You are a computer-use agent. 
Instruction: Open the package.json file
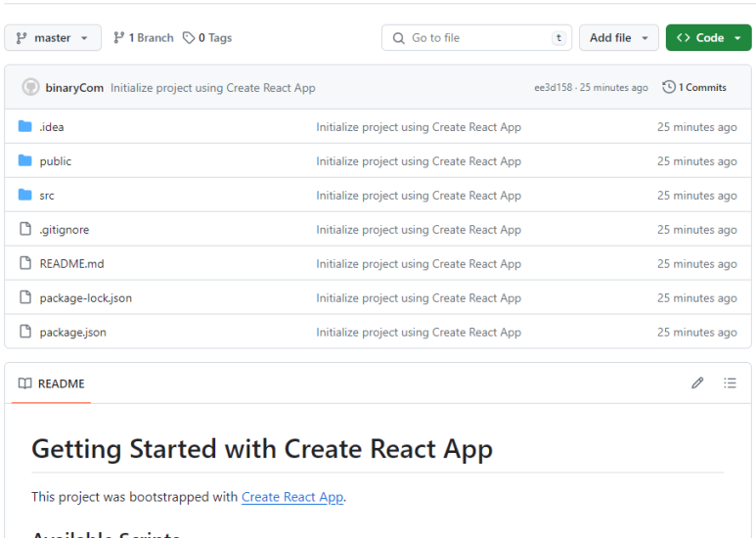[72, 333]
